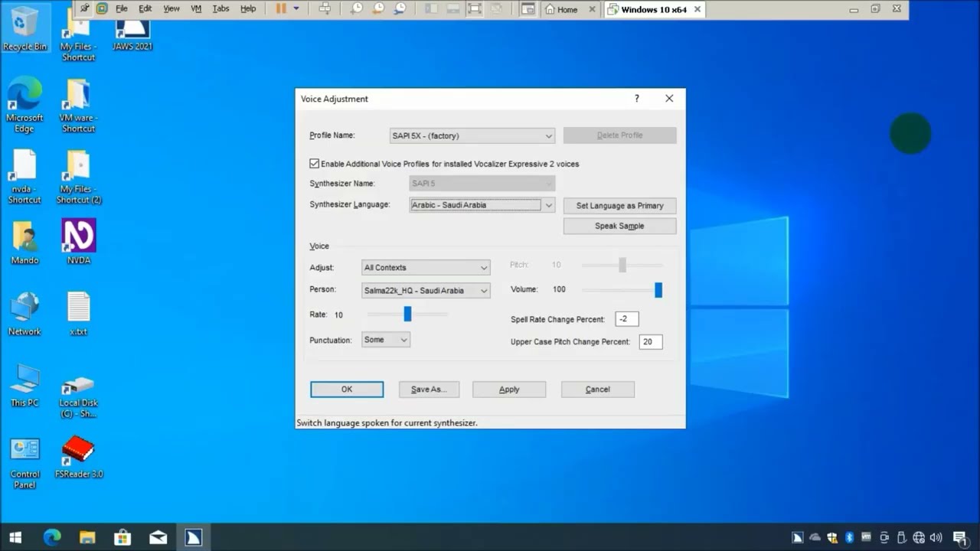Click the Spell Rate Change Percent field
This screenshot has height=551, width=980.
pos(627,319)
